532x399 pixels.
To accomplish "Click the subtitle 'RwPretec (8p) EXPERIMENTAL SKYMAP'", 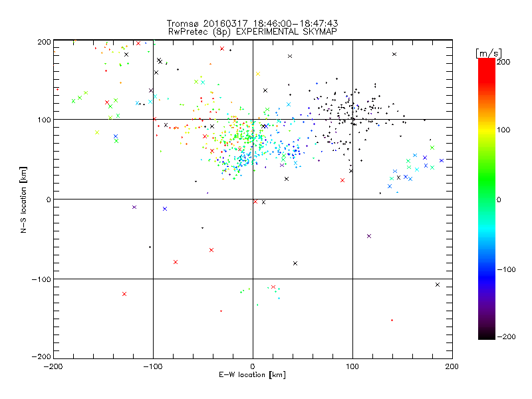I will [x=253, y=32].
